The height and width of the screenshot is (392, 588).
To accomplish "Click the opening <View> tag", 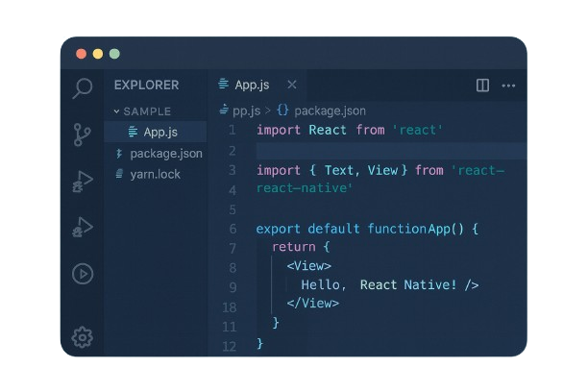I will [x=309, y=266].
